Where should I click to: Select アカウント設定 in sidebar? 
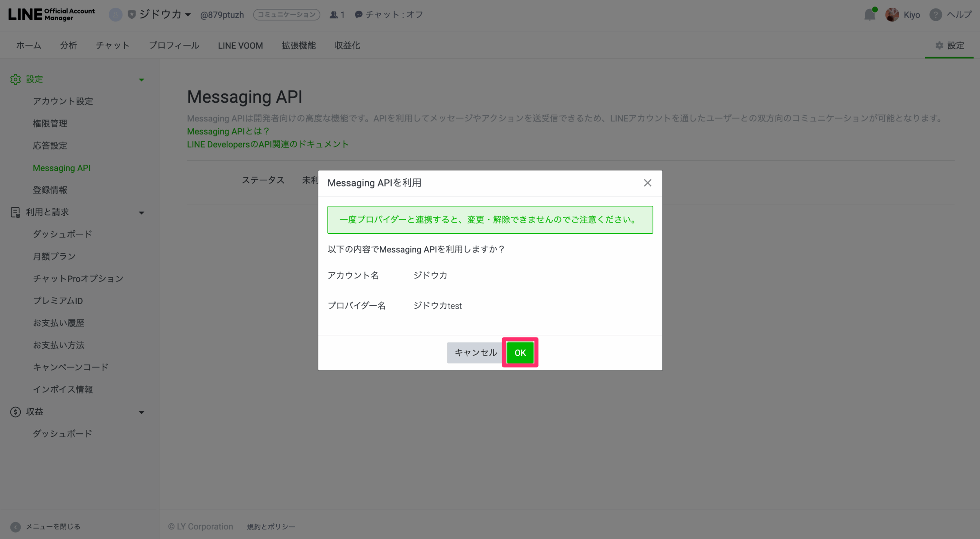tap(63, 101)
